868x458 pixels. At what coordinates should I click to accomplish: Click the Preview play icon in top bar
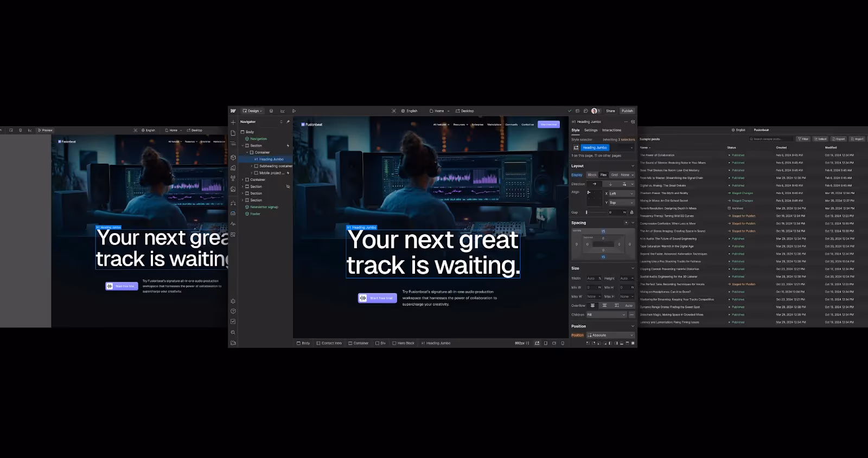coord(294,111)
